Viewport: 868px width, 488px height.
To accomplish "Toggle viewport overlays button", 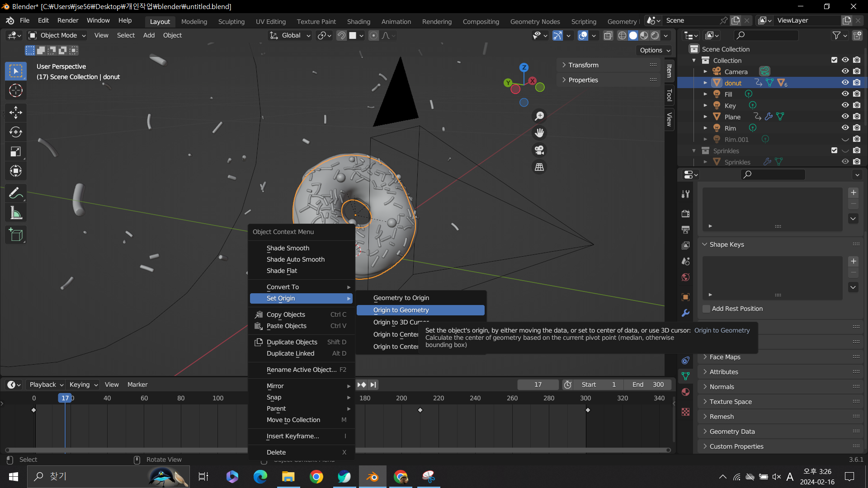I will pos(583,35).
